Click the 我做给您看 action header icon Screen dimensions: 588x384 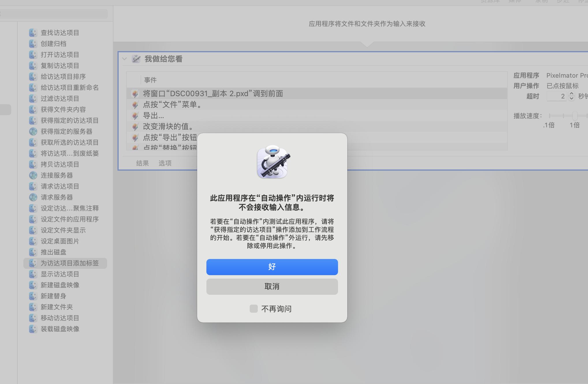coord(136,59)
